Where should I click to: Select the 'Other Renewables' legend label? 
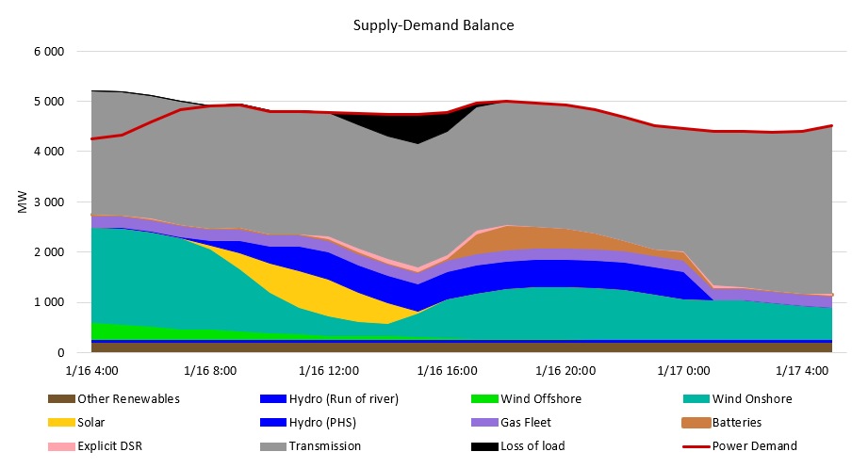(128, 399)
